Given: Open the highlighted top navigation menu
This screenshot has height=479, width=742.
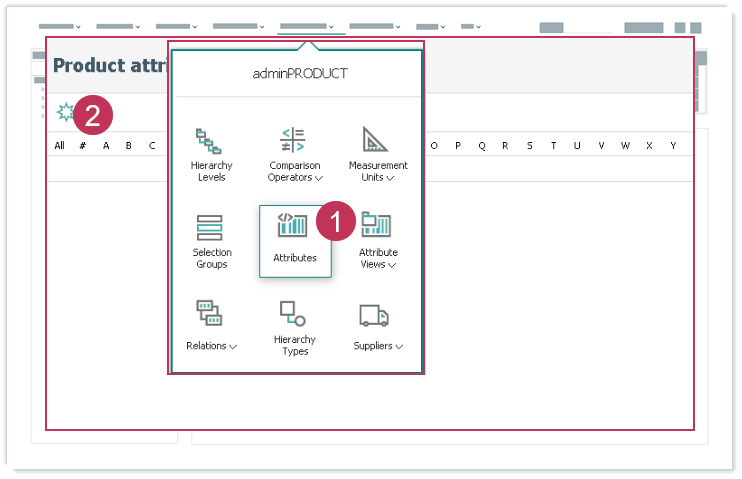Looking at the screenshot, I should [310, 26].
